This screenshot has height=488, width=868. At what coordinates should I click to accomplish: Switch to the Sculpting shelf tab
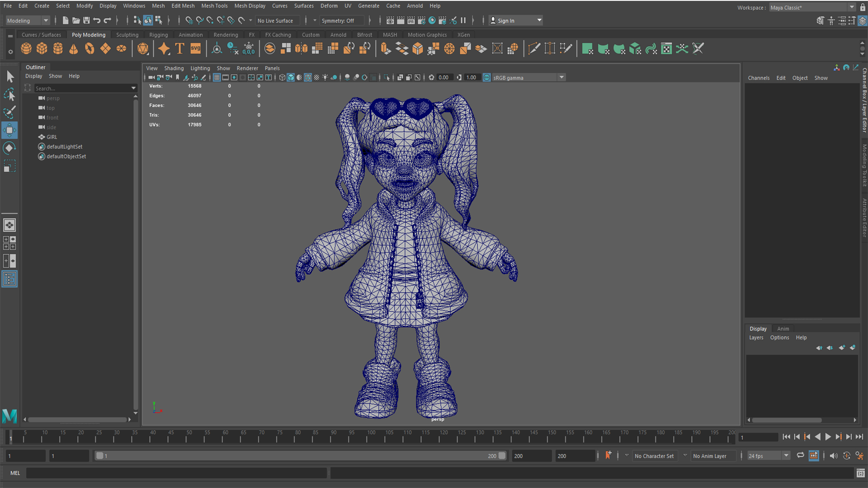coord(127,34)
